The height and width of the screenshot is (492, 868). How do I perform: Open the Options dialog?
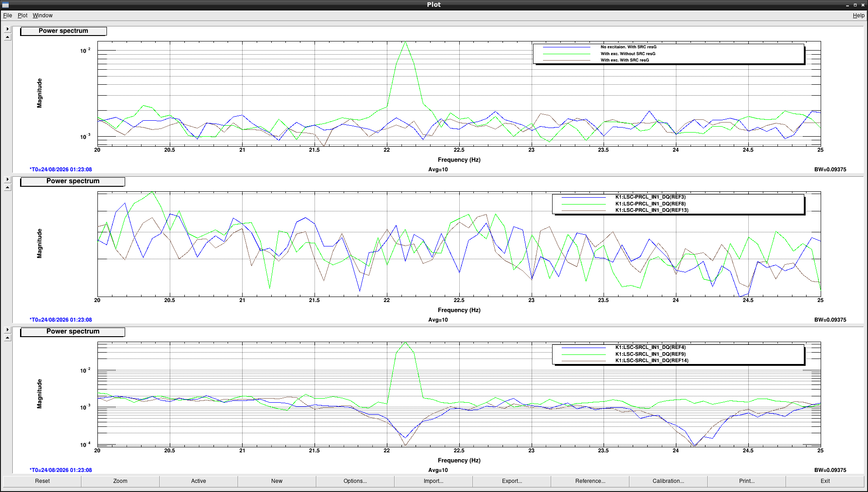pos(355,481)
